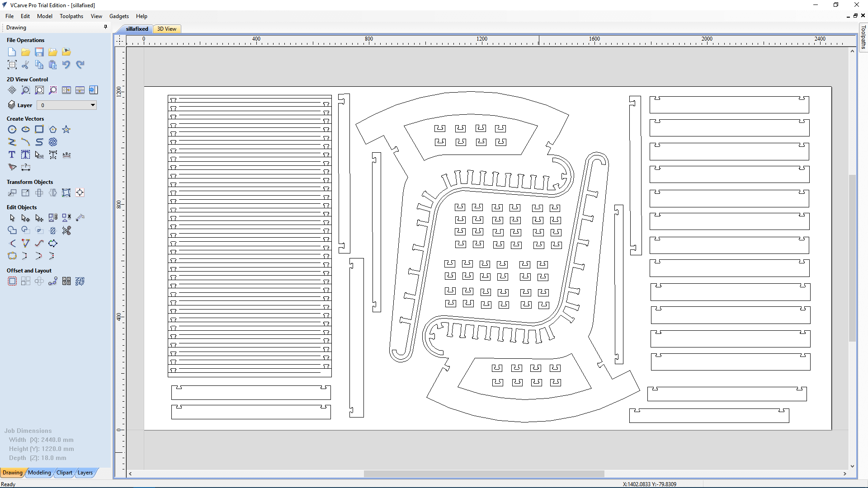Undo the last action
The width and height of the screenshot is (868, 488).
(66, 65)
